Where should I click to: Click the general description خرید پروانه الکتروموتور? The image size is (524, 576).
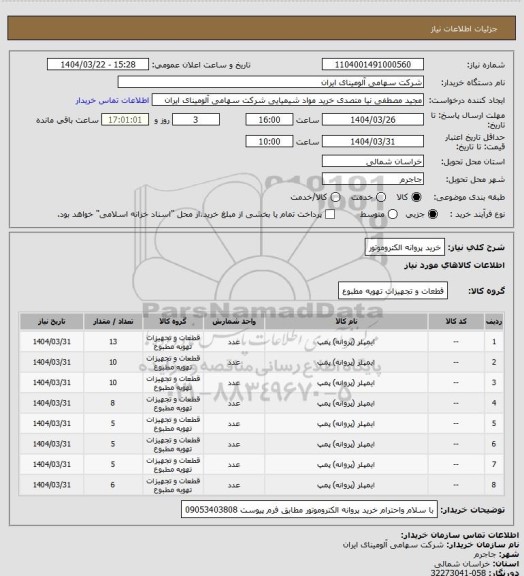405,248
